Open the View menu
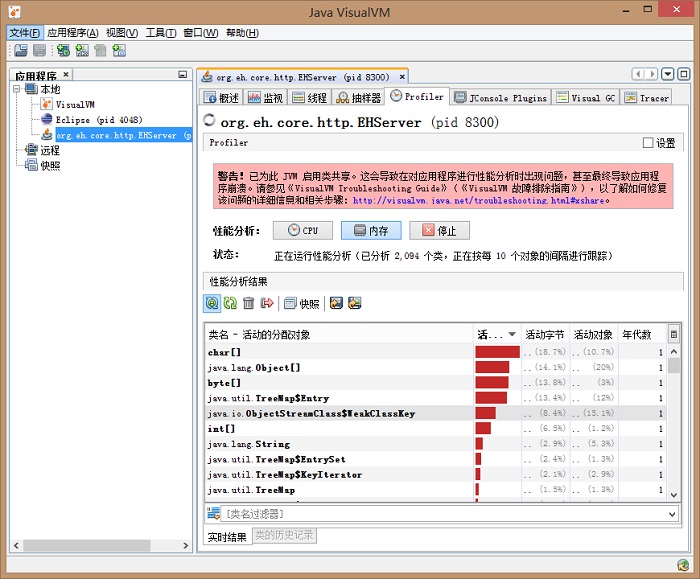700x579 pixels. (122, 33)
